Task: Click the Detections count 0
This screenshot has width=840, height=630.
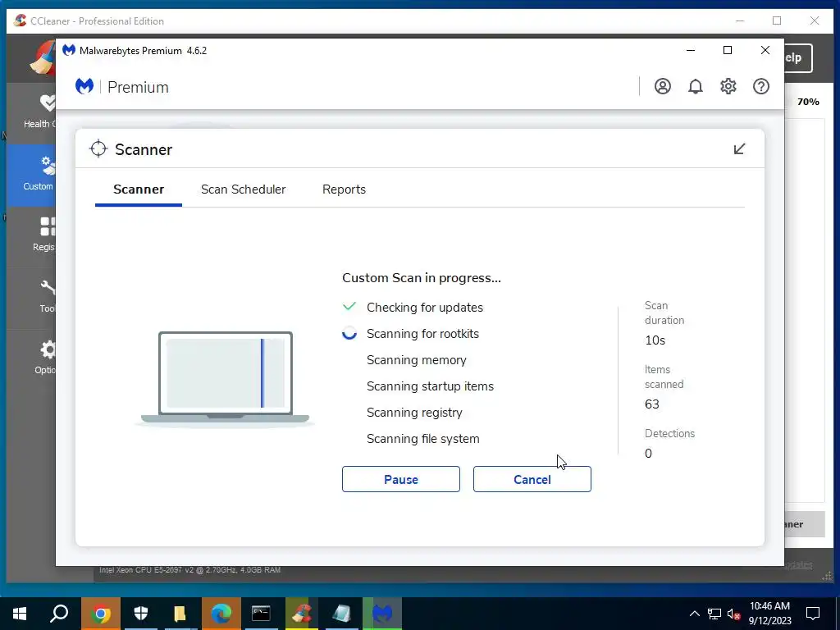Action: (x=648, y=454)
